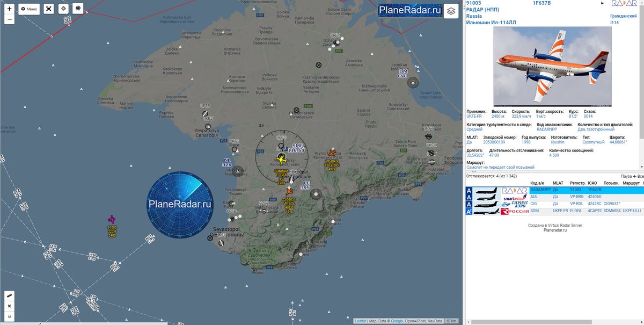Select the AUL VP-BRG list row
Image resolution: width=644 pixels, height=325 pixels.
554,197
